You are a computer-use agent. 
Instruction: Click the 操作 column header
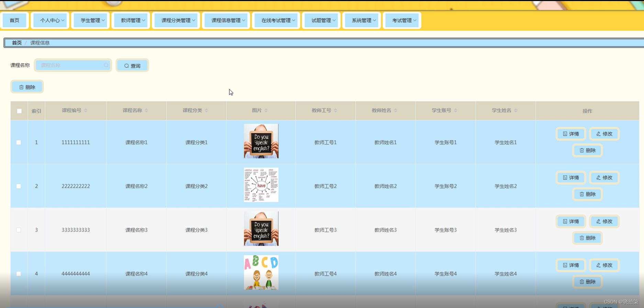(587, 111)
